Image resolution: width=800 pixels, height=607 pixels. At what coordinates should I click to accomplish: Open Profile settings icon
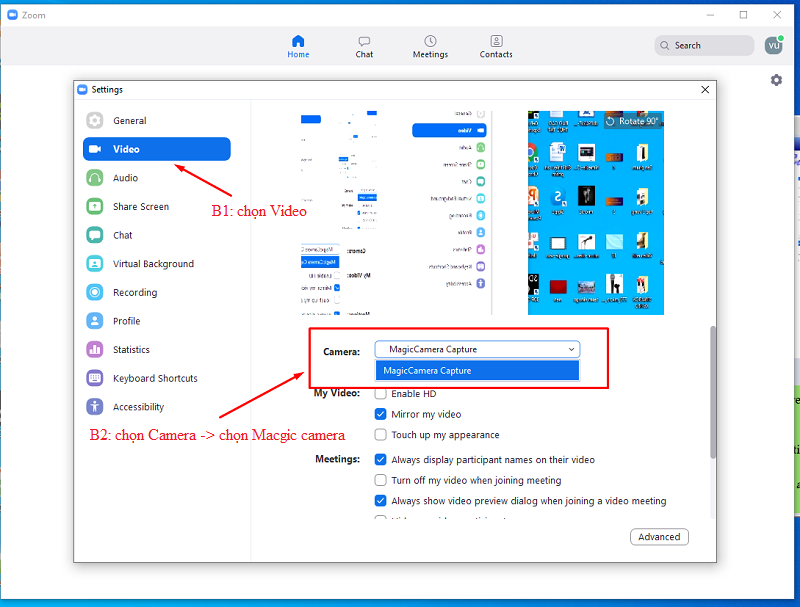tap(94, 320)
